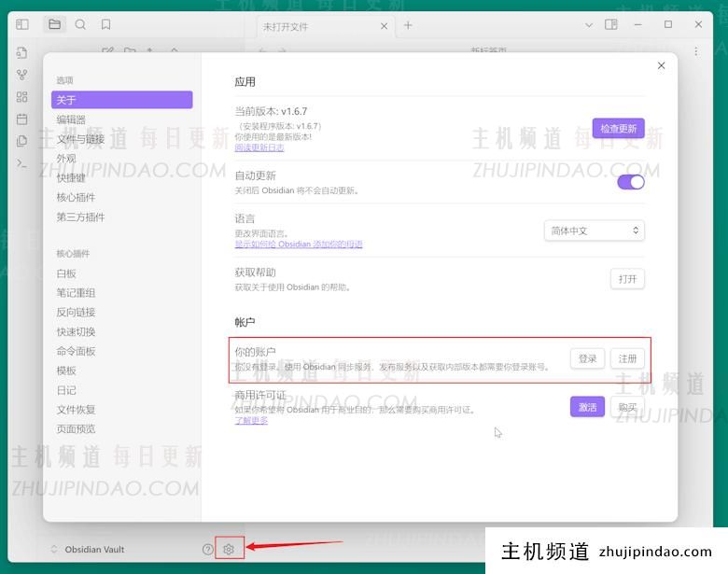The height and width of the screenshot is (574, 728).
Task: Toggle the right sidebar icon
Action: click(611, 24)
